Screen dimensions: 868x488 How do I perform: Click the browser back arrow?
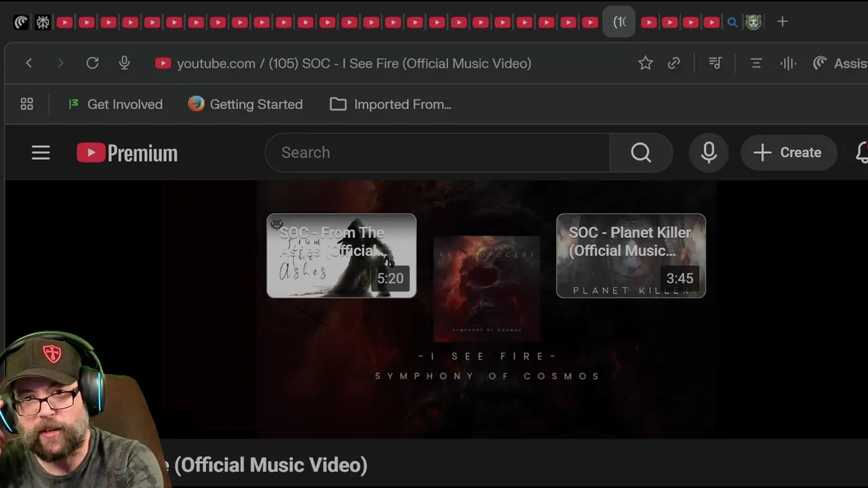(x=28, y=63)
